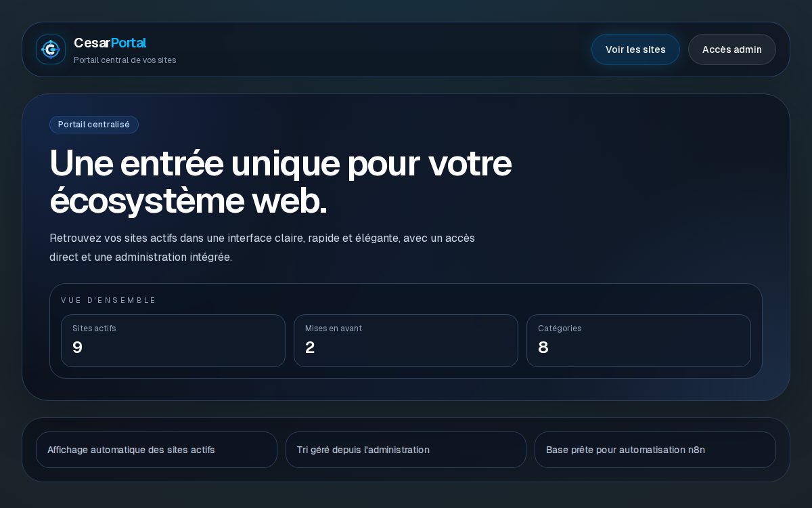The image size is (812, 508).
Task: Click the CesarPortal logo icon
Action: 51,49
